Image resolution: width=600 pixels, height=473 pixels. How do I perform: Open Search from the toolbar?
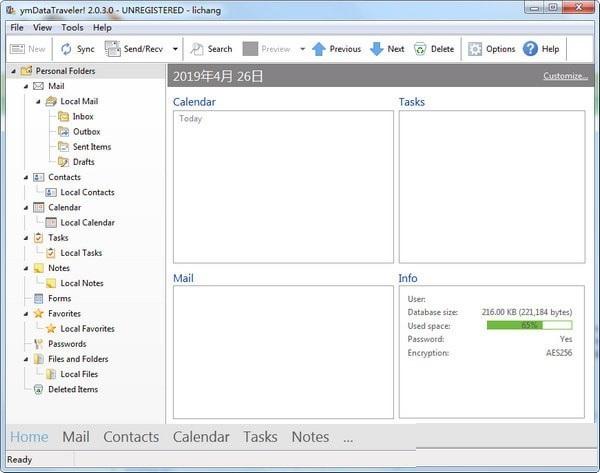pyautogui.click(x=197, y=49)
